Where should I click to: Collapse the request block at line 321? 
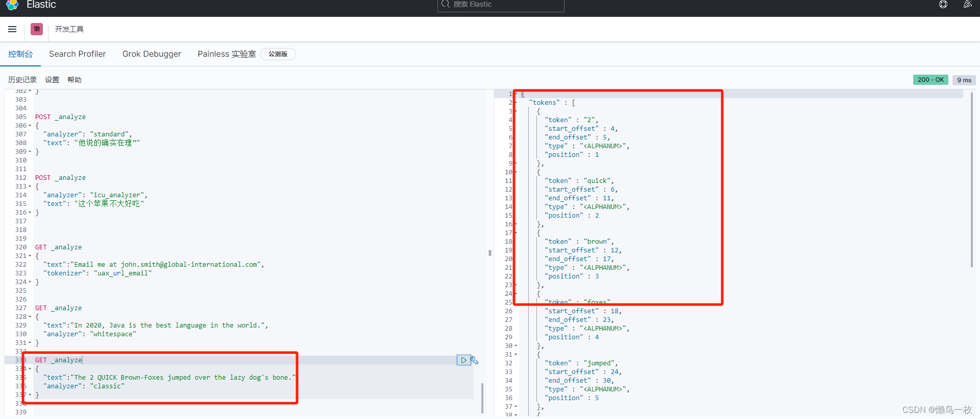30,256
